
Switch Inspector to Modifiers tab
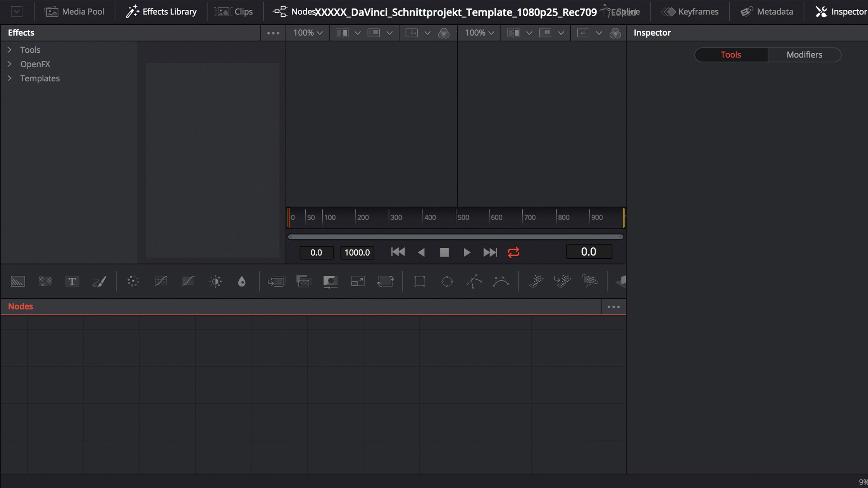point(804,55)
